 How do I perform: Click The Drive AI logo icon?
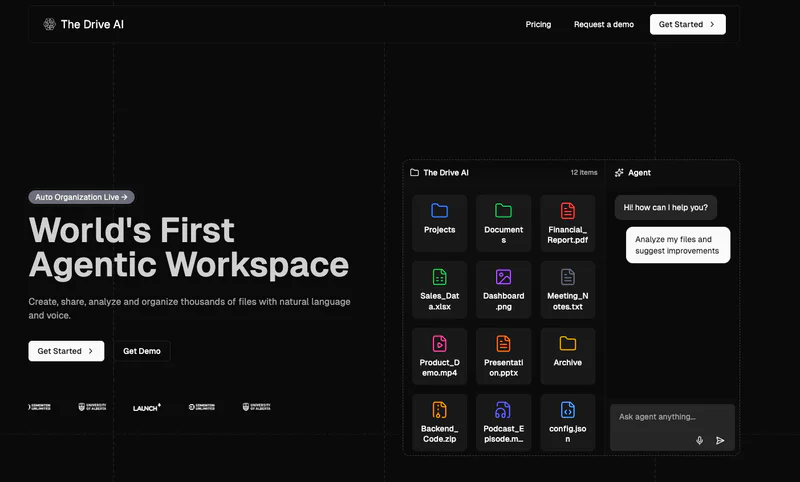[49, 24]
